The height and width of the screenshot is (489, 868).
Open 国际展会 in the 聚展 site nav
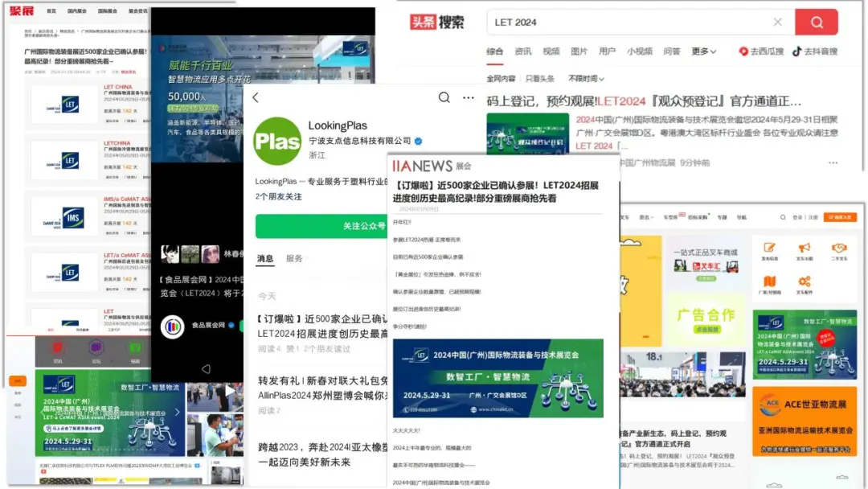[x=108, y=11]
